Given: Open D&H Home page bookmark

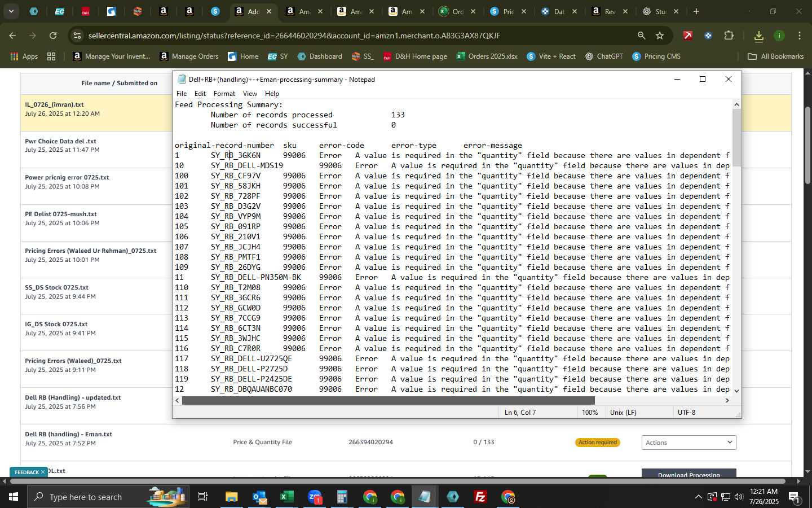Looking at the screenshot, I should click(x=415, y=56).
